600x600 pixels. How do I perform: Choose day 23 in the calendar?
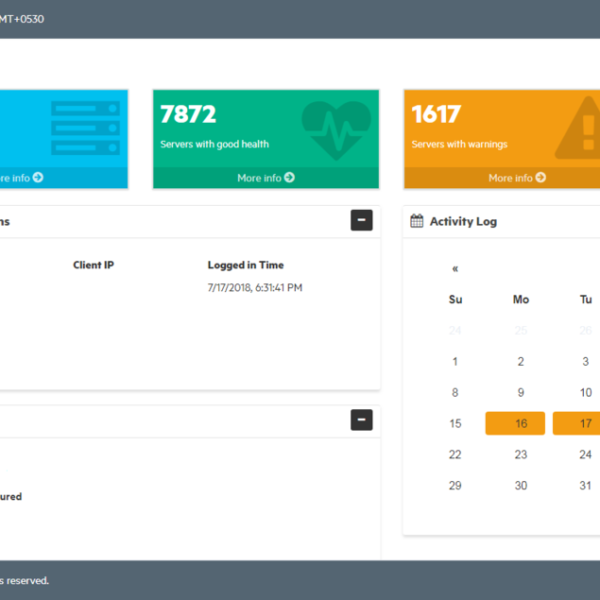click(520, 454)
